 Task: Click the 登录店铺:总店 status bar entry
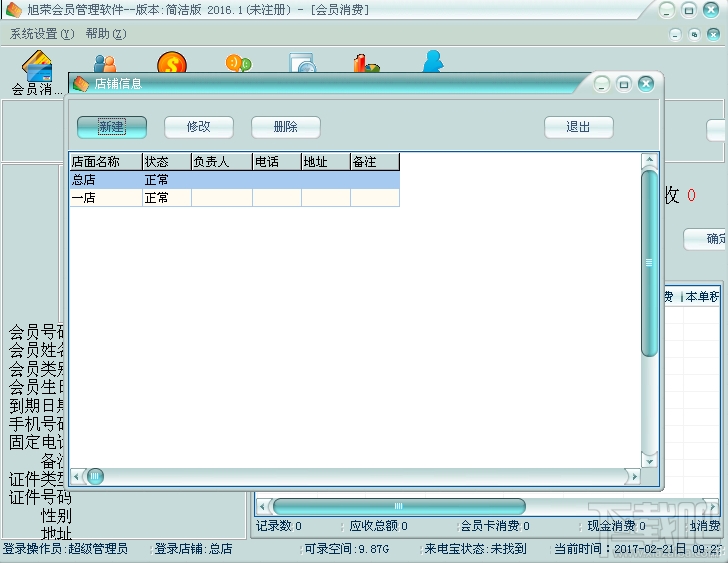click(193, 549)
